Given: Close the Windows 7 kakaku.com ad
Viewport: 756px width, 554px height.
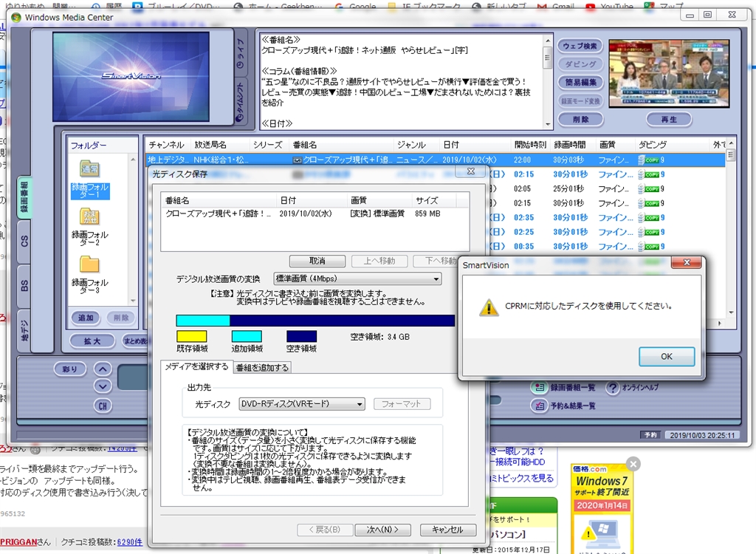Looking at the screenshot, I should [x=633, y=464].
